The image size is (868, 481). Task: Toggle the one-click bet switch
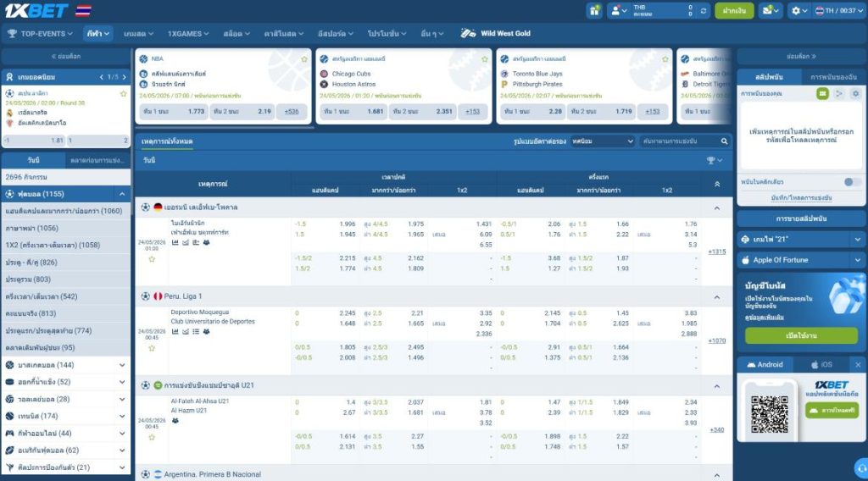coord(851,182)
